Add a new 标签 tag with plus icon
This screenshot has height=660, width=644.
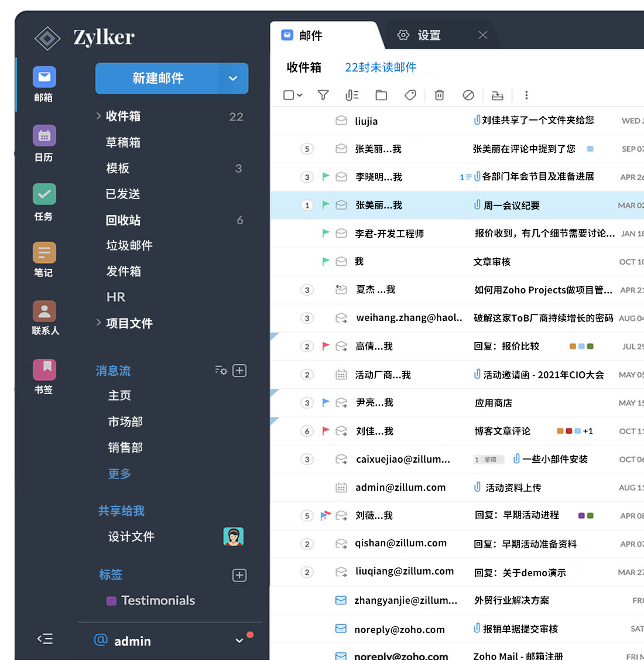(239, 575)
